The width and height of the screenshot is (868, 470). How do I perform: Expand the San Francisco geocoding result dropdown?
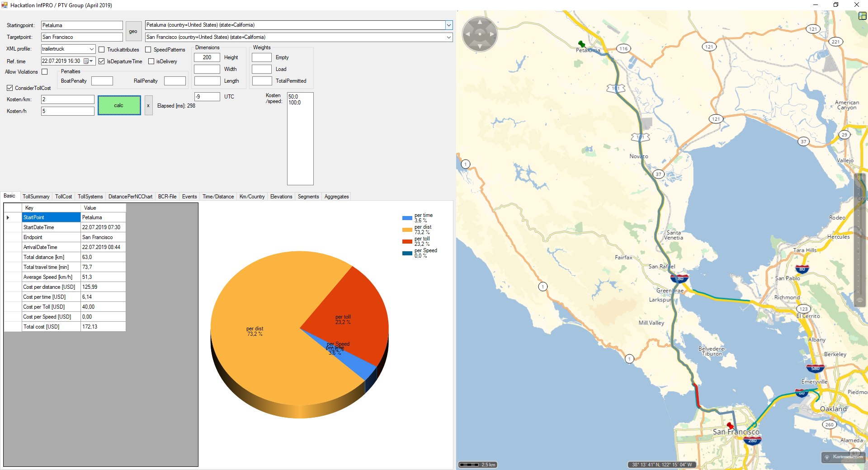point(448,37)
